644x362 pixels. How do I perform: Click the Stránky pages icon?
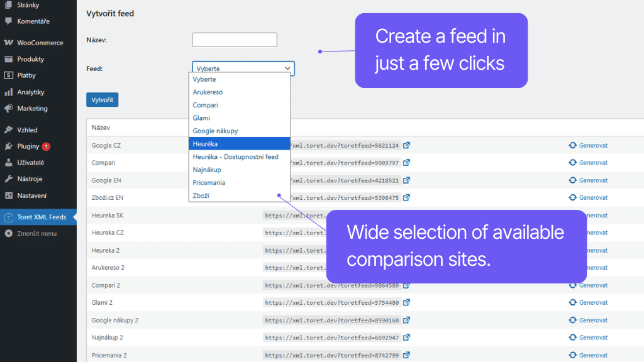coord(9,5)
